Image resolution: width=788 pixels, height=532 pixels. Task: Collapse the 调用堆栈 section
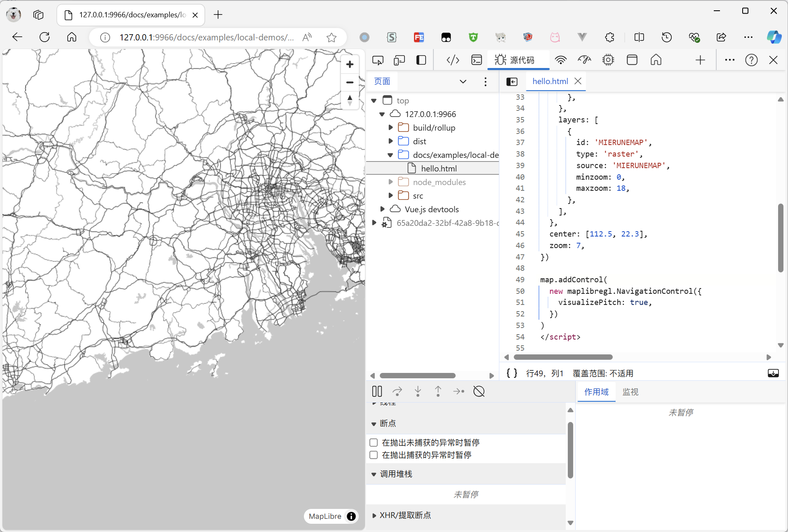[374, 474]
